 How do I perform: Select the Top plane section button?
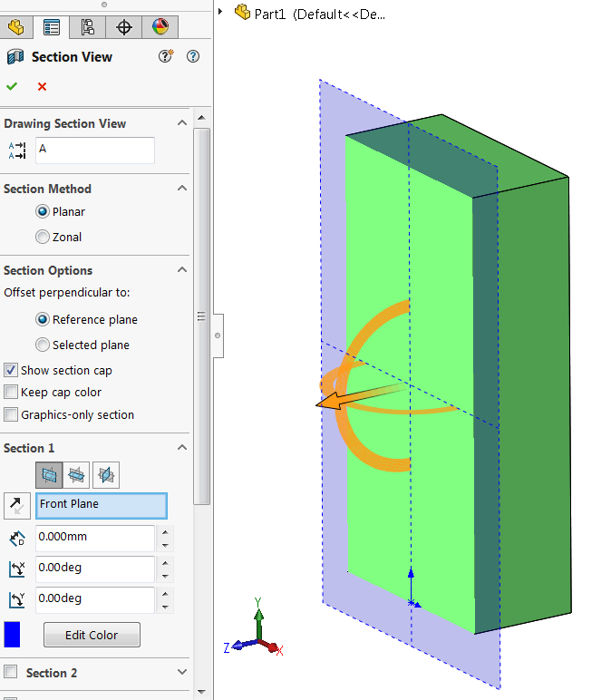pos(77,475)
